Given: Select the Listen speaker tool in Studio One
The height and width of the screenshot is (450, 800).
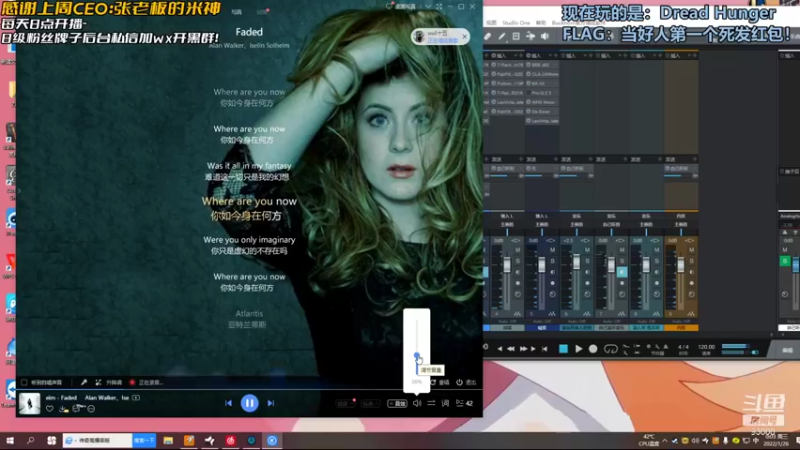Looking at the screenshot, I should click(545, 36).
